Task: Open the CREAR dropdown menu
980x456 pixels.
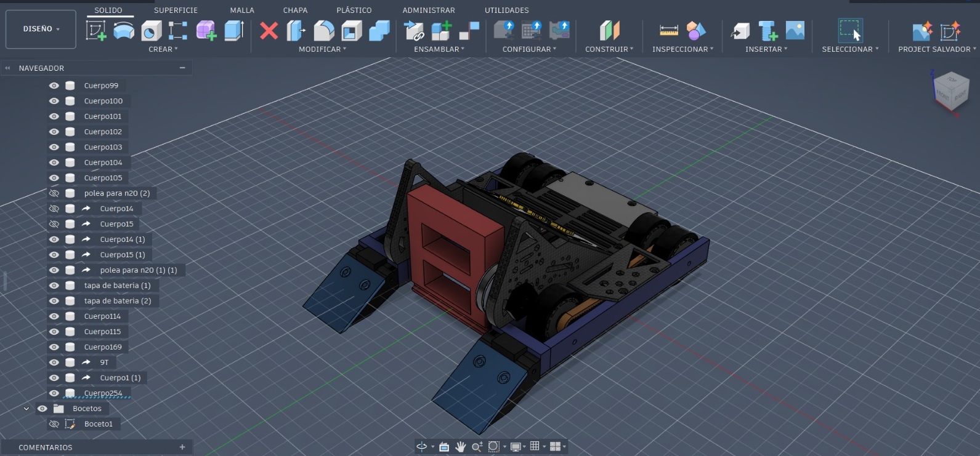Action: (x=163, y=49)
